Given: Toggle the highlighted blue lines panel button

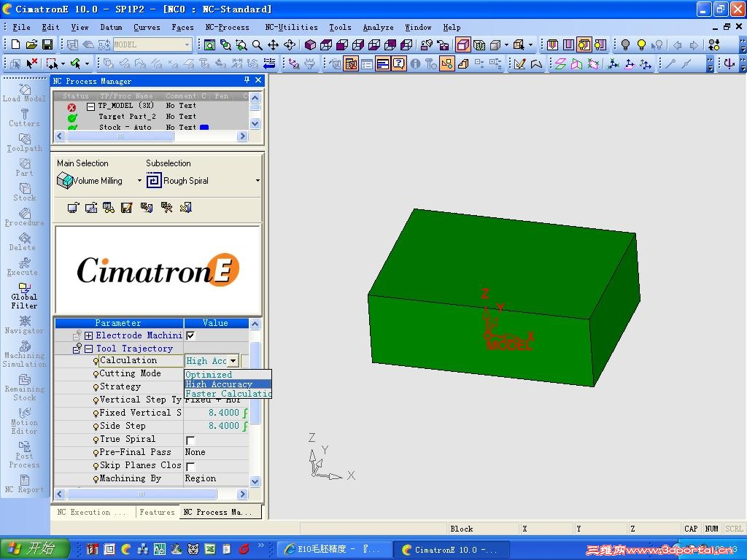Looking at the screenshot, I should pos(382,63).
